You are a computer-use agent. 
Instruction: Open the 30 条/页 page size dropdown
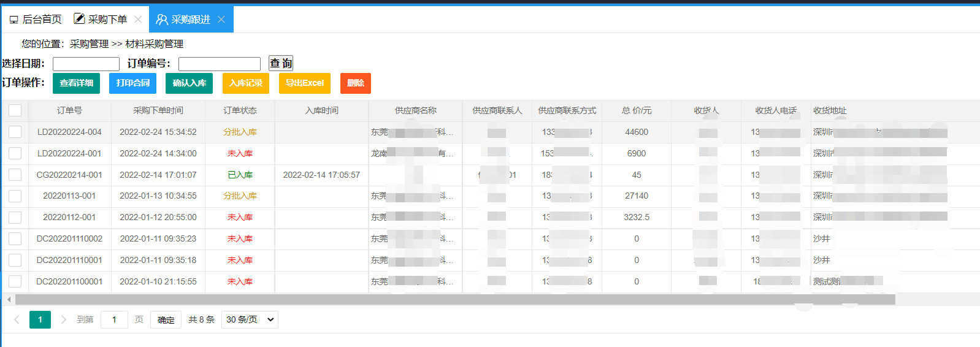(250, 319)
